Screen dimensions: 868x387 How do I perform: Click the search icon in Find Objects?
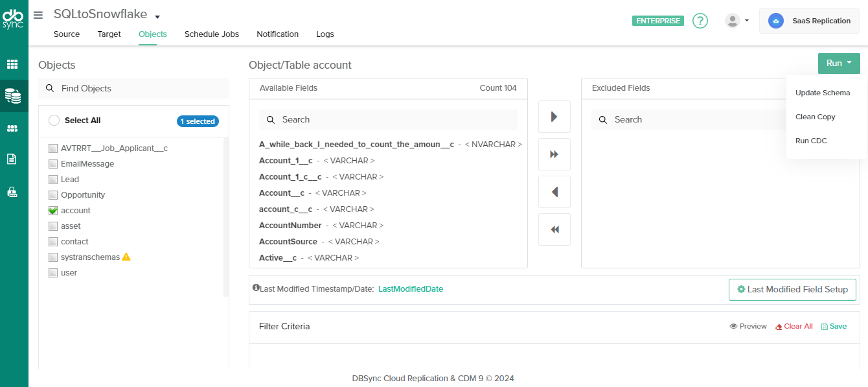[50, 88]
